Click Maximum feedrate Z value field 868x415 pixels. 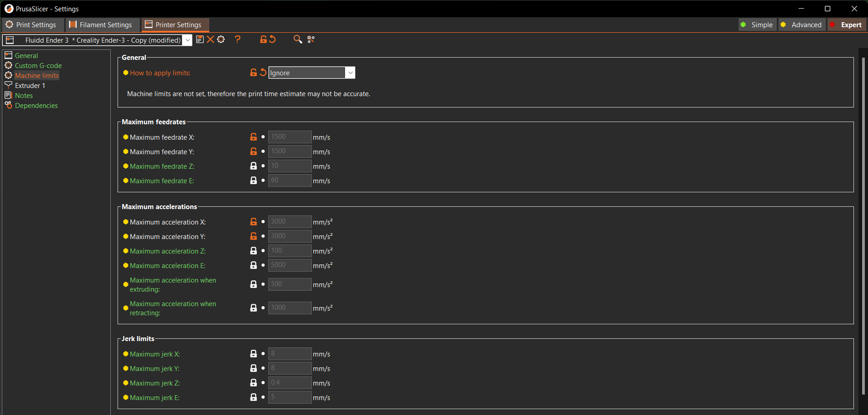290,166
